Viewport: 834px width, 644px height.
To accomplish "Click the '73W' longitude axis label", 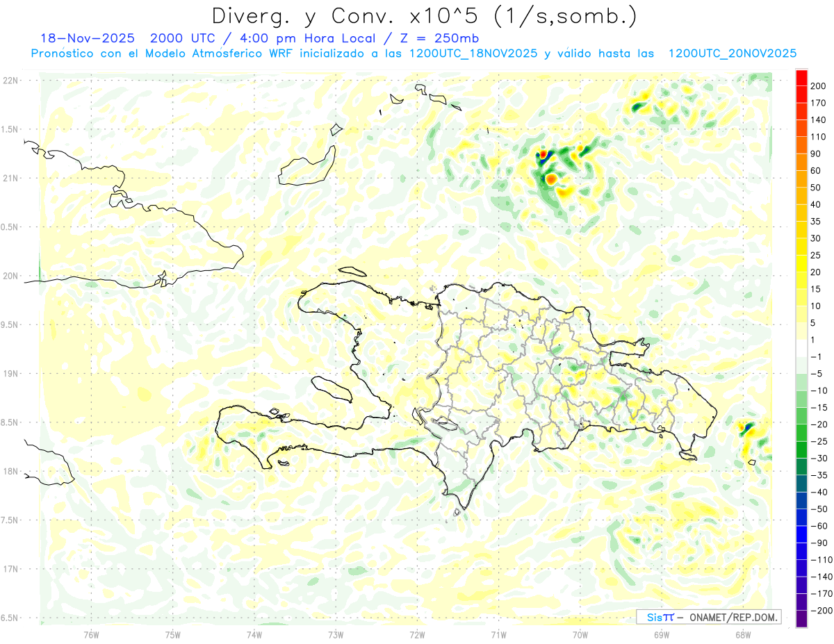I will point(336,635).
